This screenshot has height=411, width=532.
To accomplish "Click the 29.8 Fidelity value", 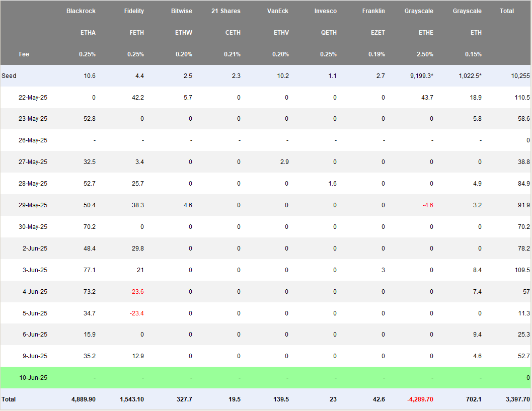I will click(138, 249).
